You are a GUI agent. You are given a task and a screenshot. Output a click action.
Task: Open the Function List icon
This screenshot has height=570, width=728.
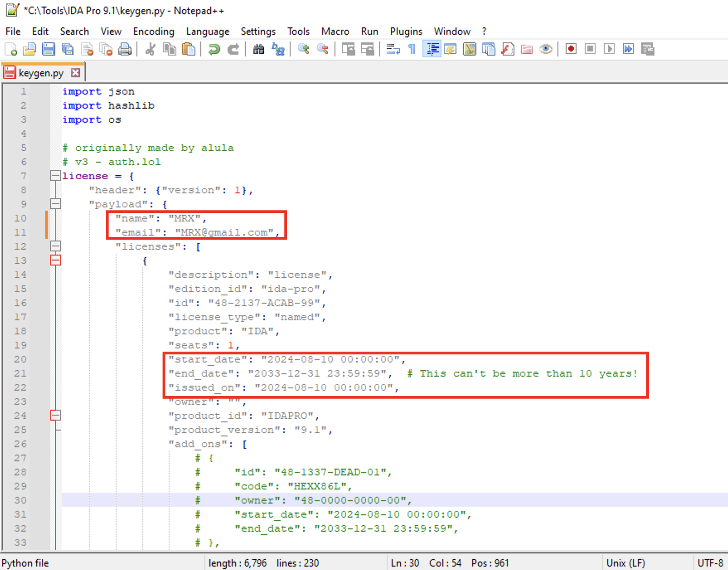point(508,49)
